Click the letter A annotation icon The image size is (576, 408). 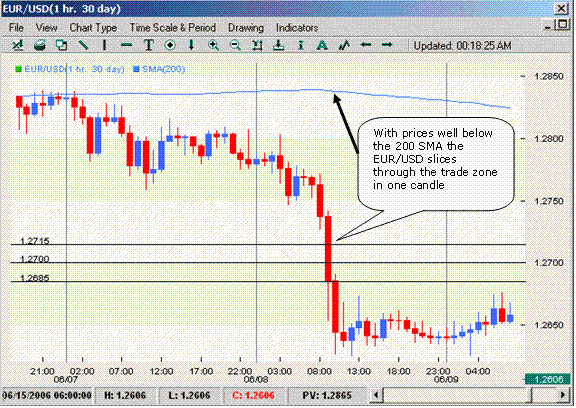(x=322, y=45)
